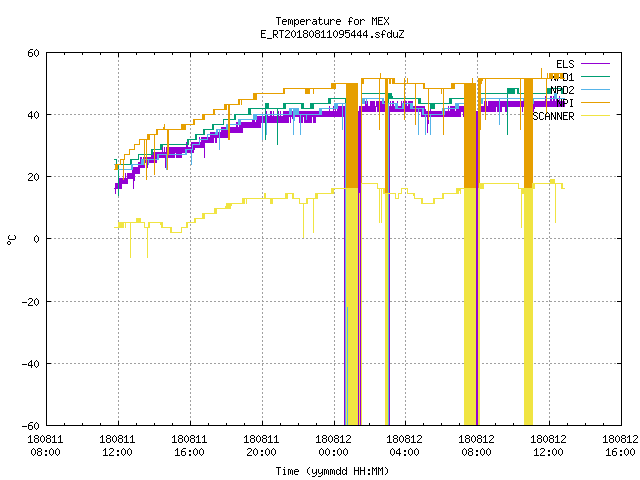The image size is (640, 480).
Task: Click the y-axis label 0
Action: [x=36, y=239]
